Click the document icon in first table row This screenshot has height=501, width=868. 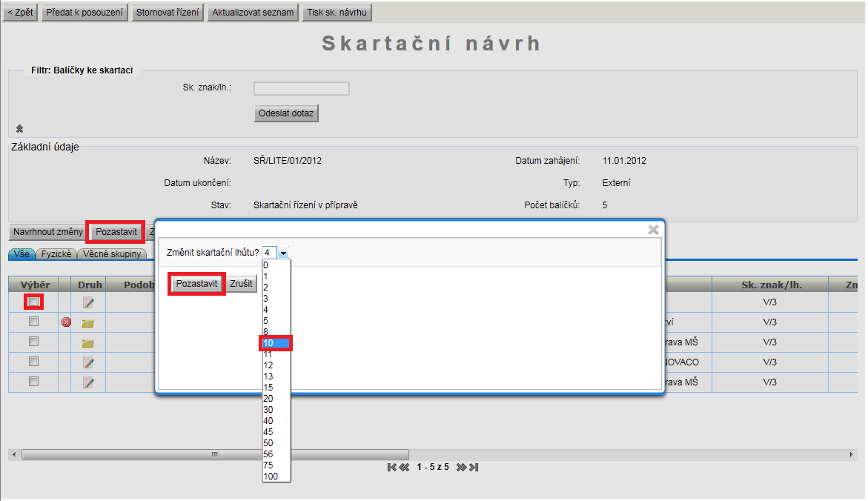88,302
